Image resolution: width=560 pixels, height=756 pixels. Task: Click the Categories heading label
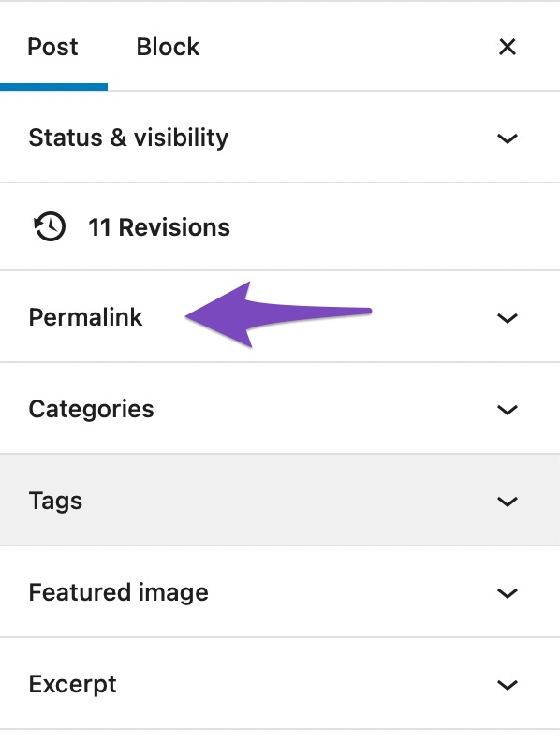pos(91,409)
